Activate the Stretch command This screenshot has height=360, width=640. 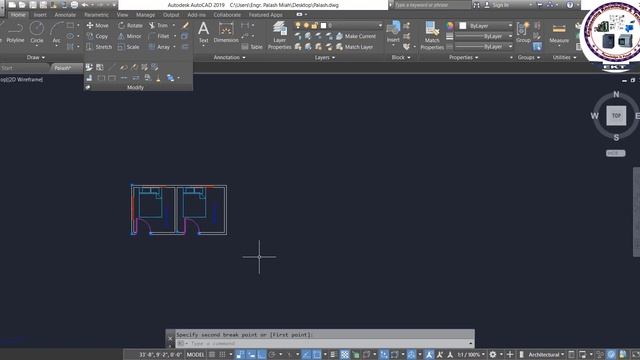99,47
